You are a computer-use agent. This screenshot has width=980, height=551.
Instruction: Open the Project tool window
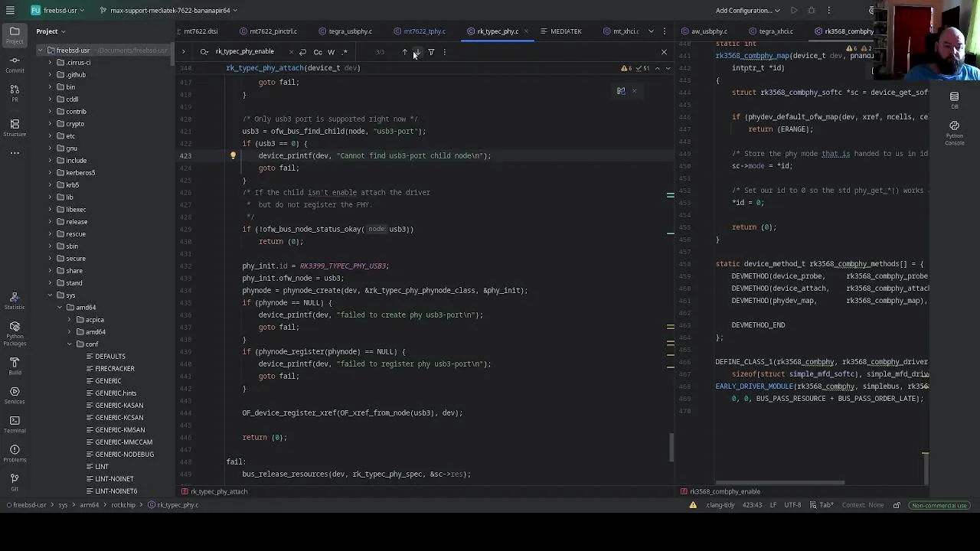15,34
